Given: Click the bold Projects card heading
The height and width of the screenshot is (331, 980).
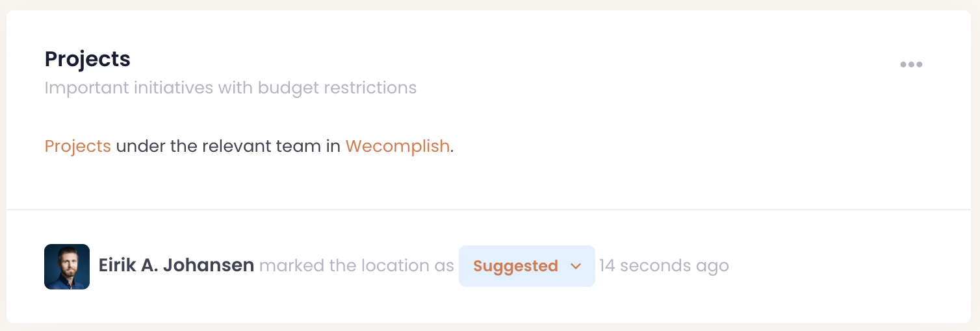Looking at the screenshot, I should (x=88, y=59).
